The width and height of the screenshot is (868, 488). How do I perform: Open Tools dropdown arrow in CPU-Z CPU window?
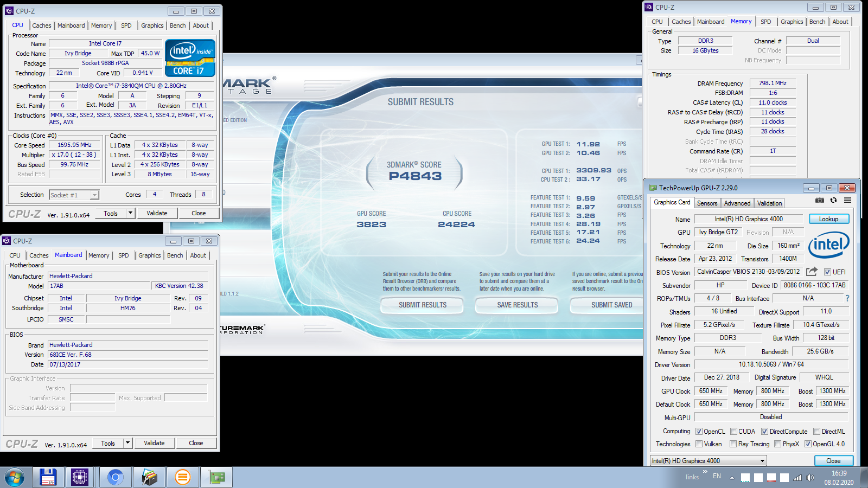point(130,213)
